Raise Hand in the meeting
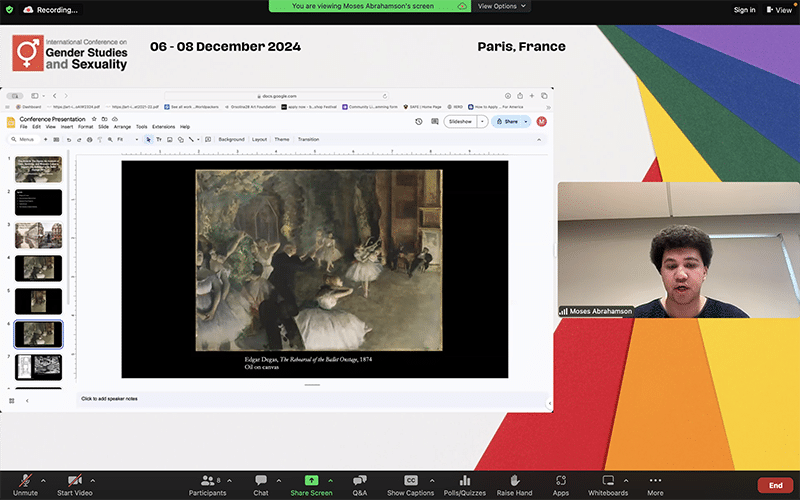 pyautogui.click(x=514, y=485)
